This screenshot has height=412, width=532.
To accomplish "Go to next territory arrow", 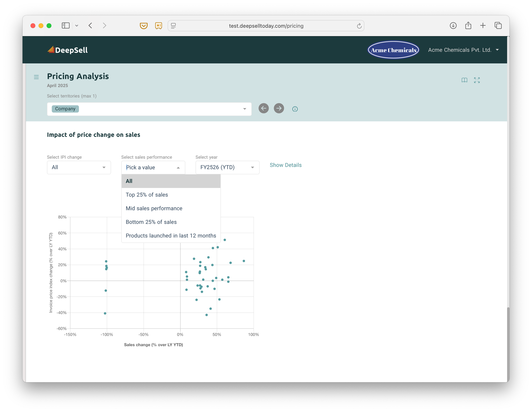I will click(x=279, y=108).
